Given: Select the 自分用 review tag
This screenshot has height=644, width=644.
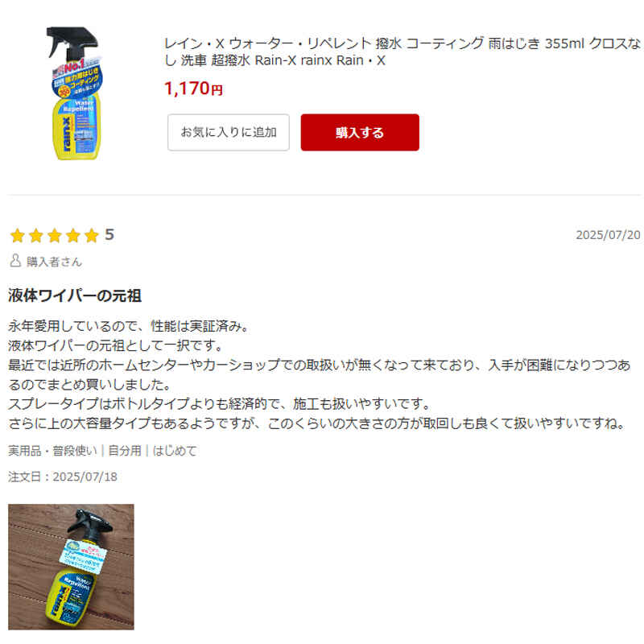Looking at the screenshot, I should click(x=125, y=451).
